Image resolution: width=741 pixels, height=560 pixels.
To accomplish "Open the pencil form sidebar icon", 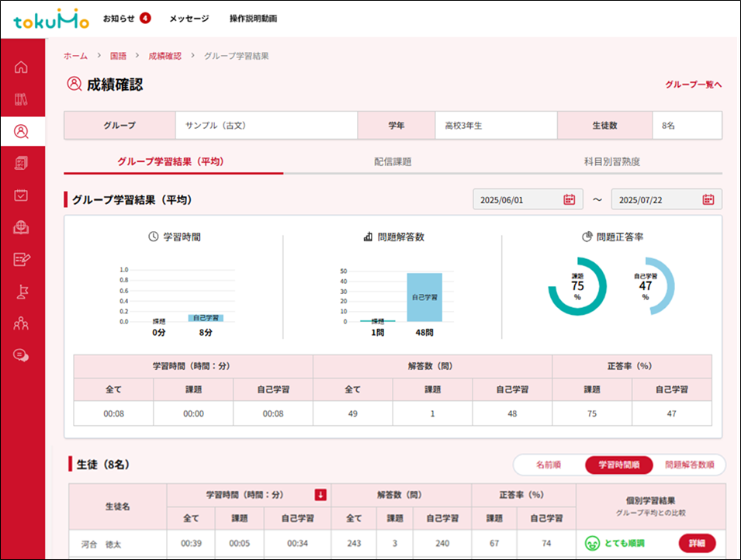I will point(22,259).
